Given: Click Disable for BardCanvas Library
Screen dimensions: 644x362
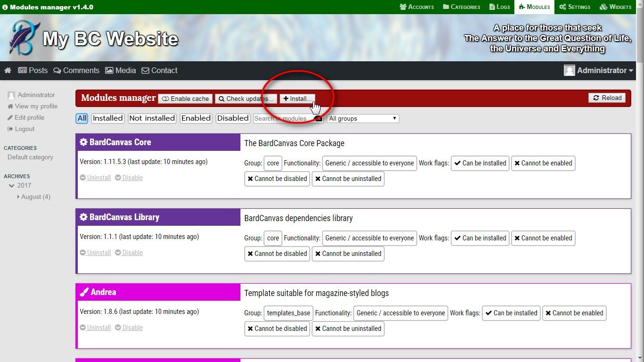Looking at the screenshot, I should coord(129,253).
